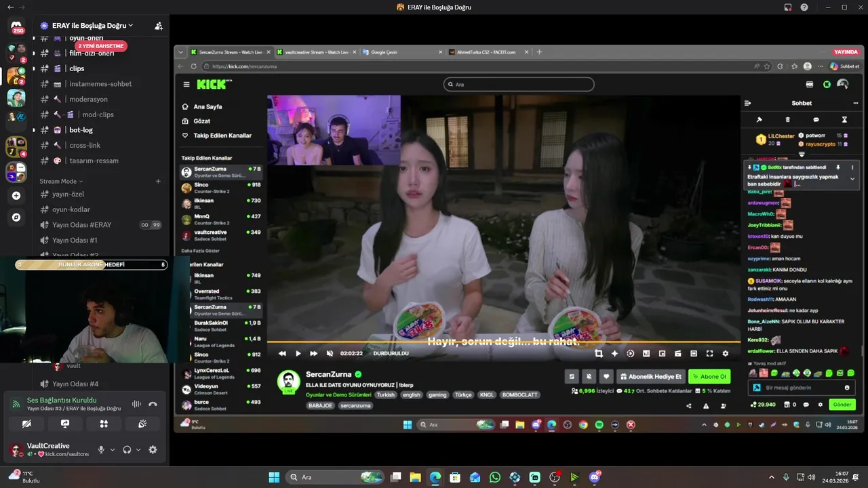Click share icon below streamed Kick video
Image resolution: width=868 pixels, height=488 pixels.
tap(689, 406)
